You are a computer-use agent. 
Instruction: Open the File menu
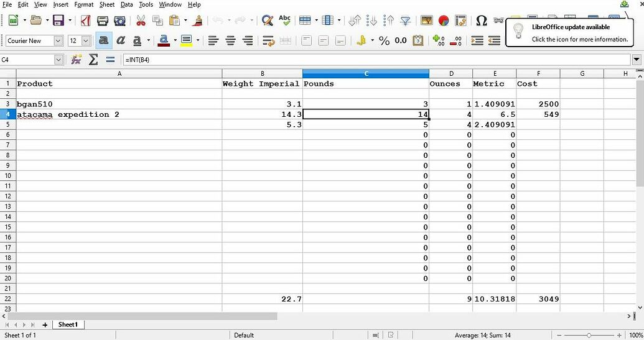(x=7, y=4)
